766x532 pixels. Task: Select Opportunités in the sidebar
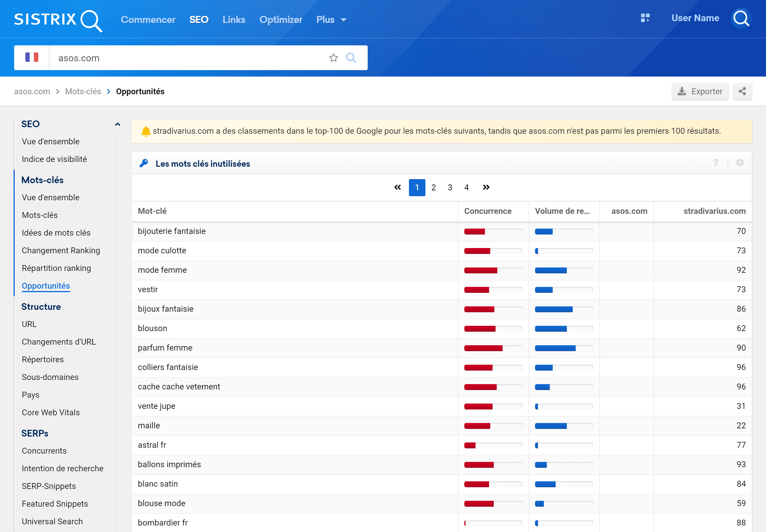(x=46, y=286)
